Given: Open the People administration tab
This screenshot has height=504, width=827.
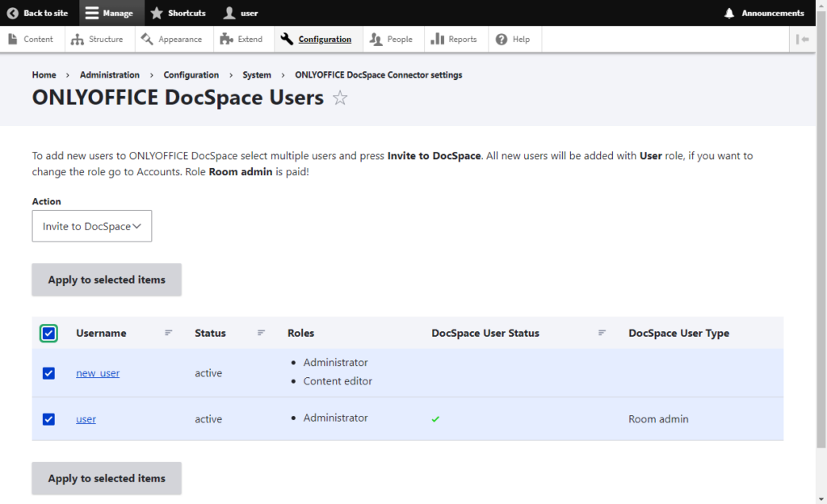Looking at the screenshot, I should coord(393,39).
